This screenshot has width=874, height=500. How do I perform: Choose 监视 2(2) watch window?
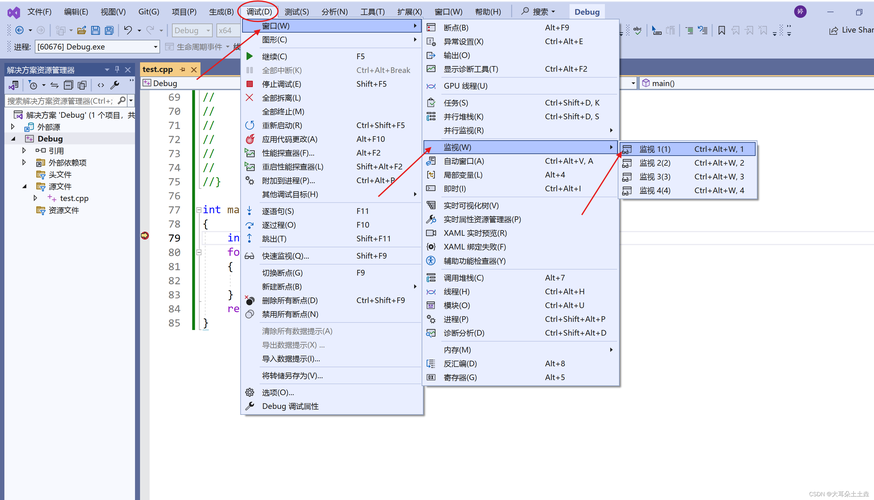coord(688,163)
